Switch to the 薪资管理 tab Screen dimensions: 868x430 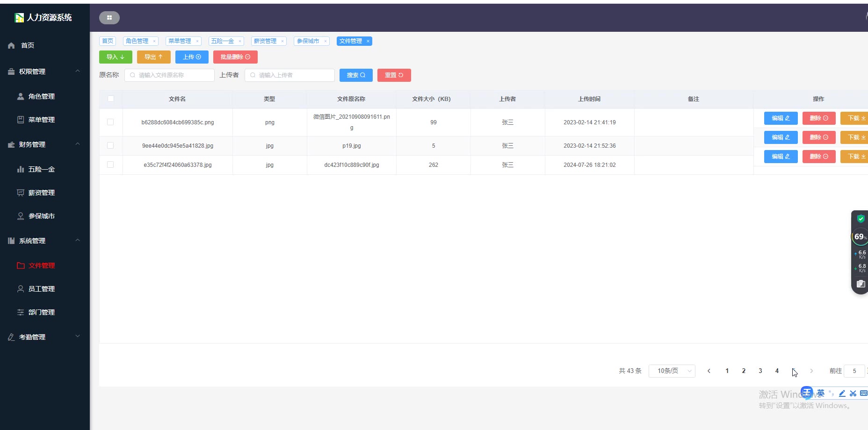tap(265, 41)
